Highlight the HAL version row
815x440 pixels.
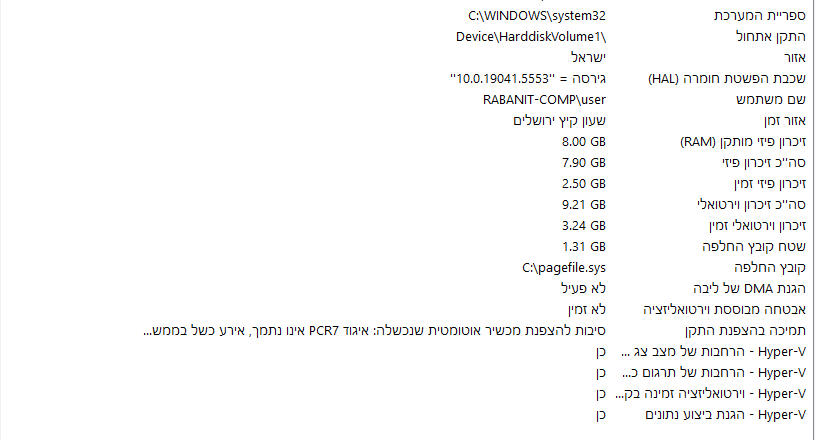[728, 78]
